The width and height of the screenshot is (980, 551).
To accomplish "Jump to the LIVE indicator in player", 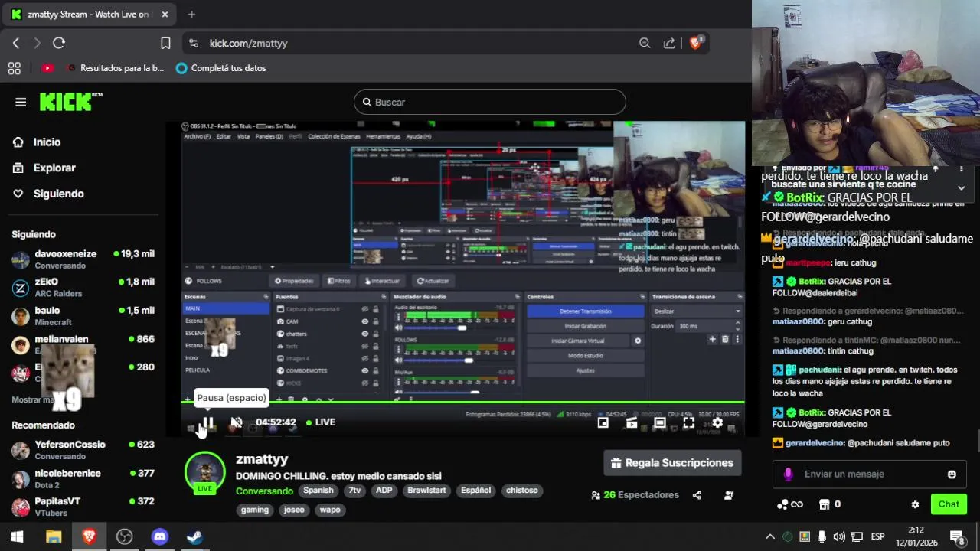I will point(321,422).
